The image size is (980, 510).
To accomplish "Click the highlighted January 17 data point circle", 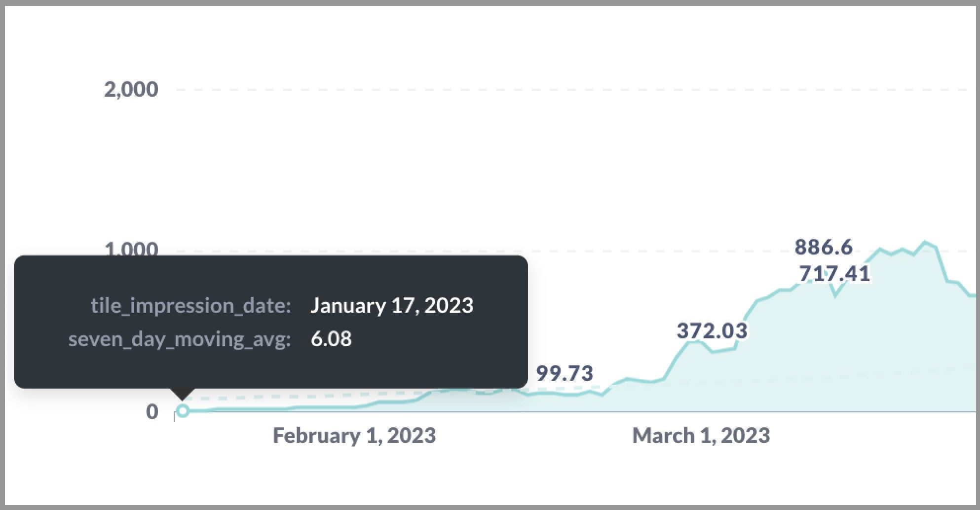I will pyautogui.click(x=183, y=410).
